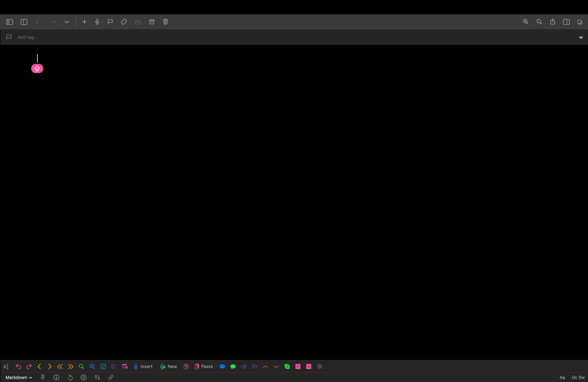Open a new window with the overlapping squares icon

click(x=580, y=22)
